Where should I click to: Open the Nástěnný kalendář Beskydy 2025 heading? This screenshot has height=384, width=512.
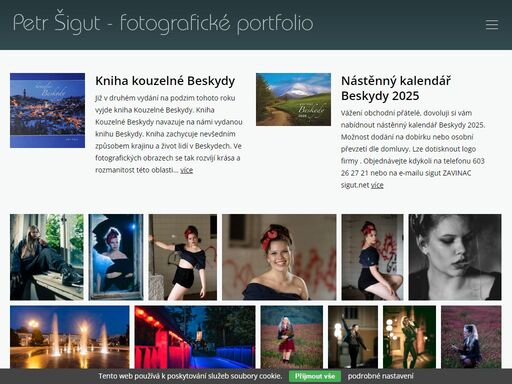(396, 88)
